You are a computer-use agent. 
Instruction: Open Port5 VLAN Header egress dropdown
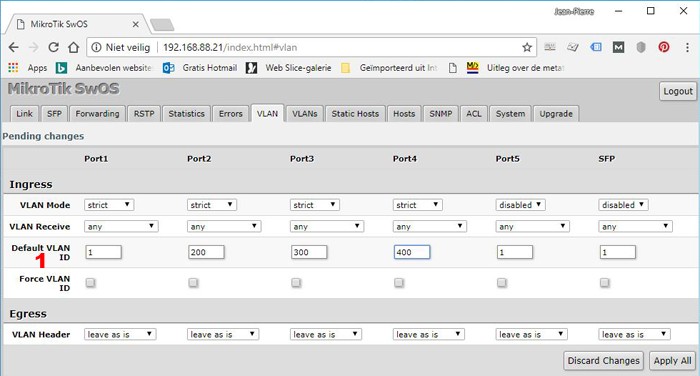point(531,334)
